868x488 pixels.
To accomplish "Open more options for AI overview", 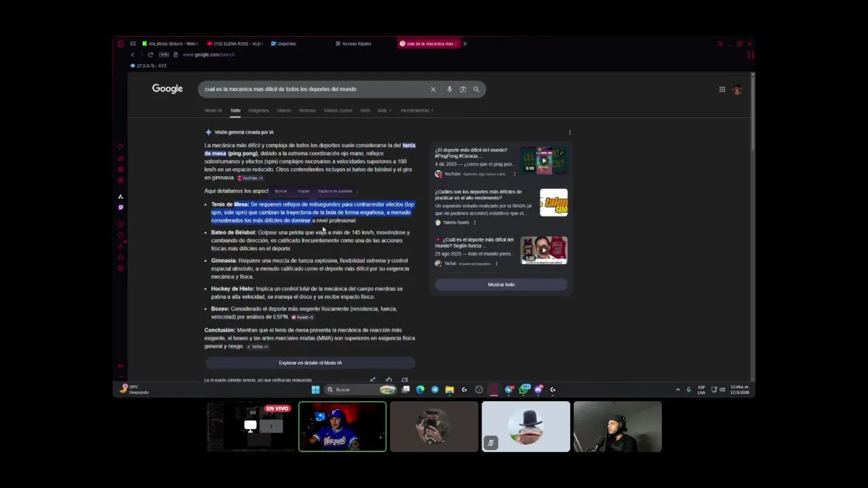I will coord(570,132).
